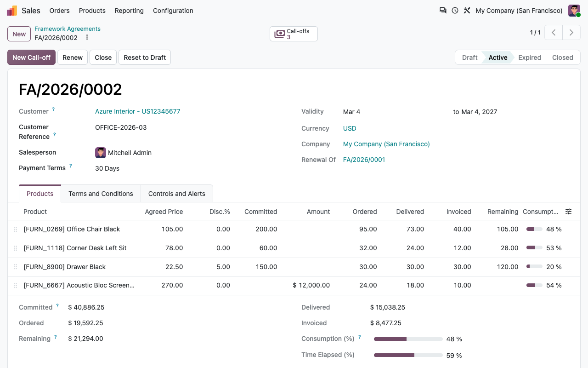Open the Orders menu
The width and height of the screenshot is (588, 368).
60,11
